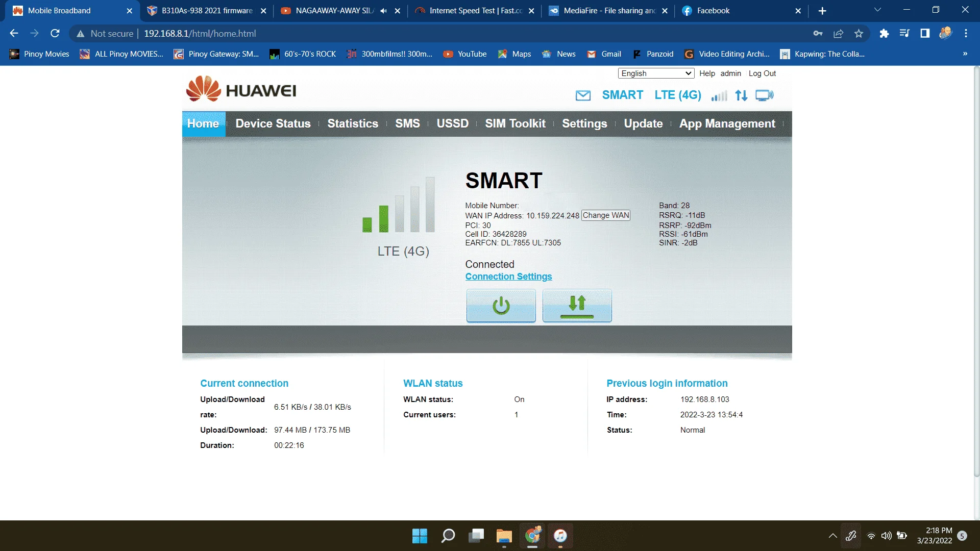This screenshot has width=980, height=551.
Task: Switch to the B310As-938 2021 firmware tab
Action: point(206,11)
